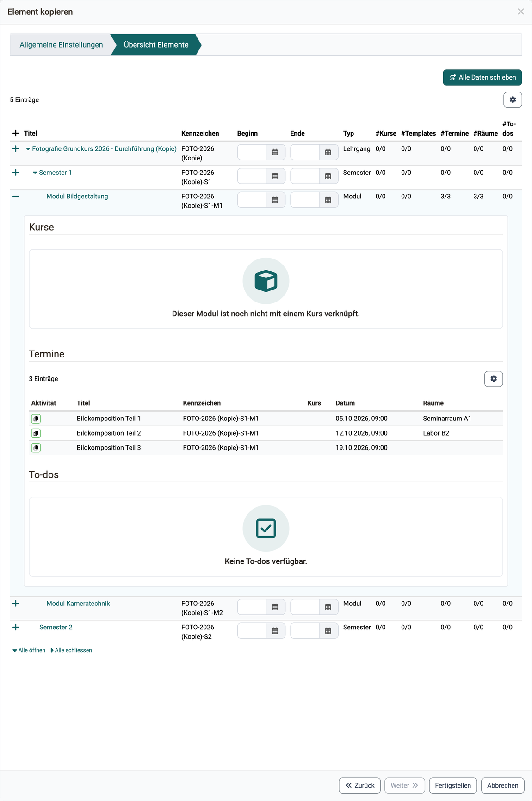The image size is (532, 801).
Task: Collapse Fotografie Grundkurs tree node arrow
Action: point(28,149)
